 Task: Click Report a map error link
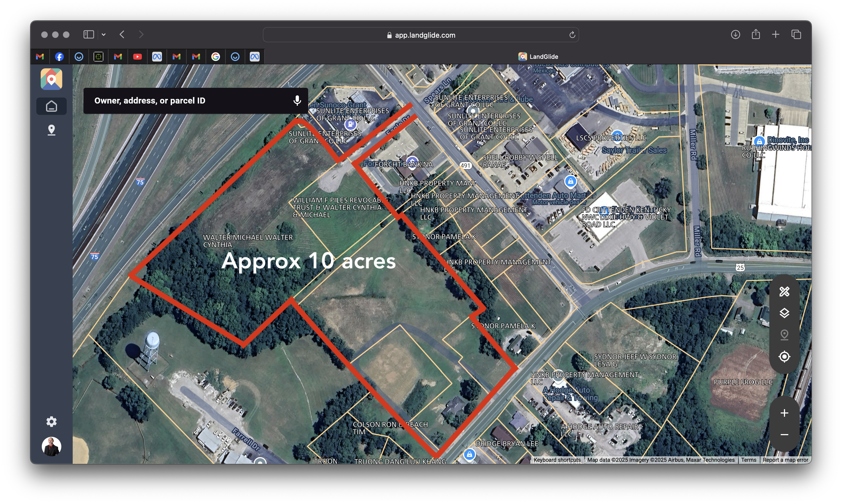(785, 460)
